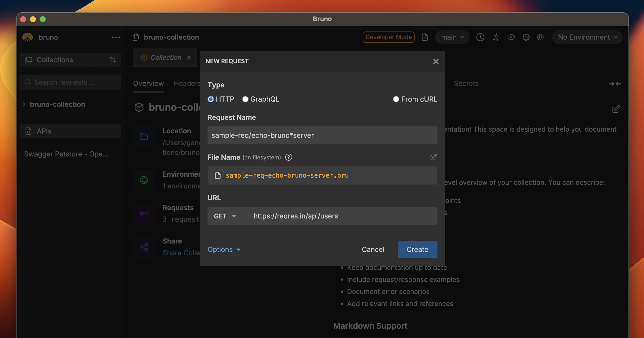Click the Cancel button
This screenshot has height=338, width=644.
click(x=373, y=249)
